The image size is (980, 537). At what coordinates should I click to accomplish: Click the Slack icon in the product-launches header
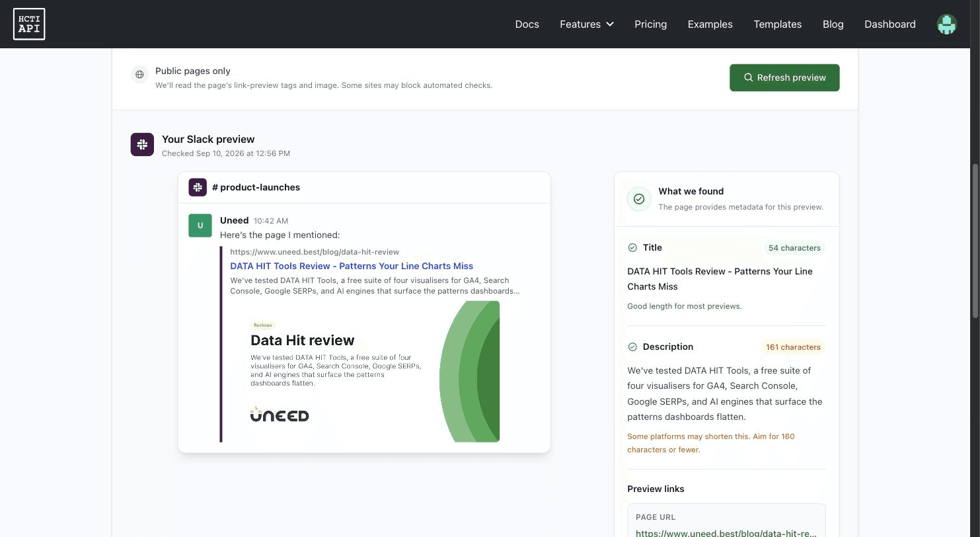[x=198, y=187]
